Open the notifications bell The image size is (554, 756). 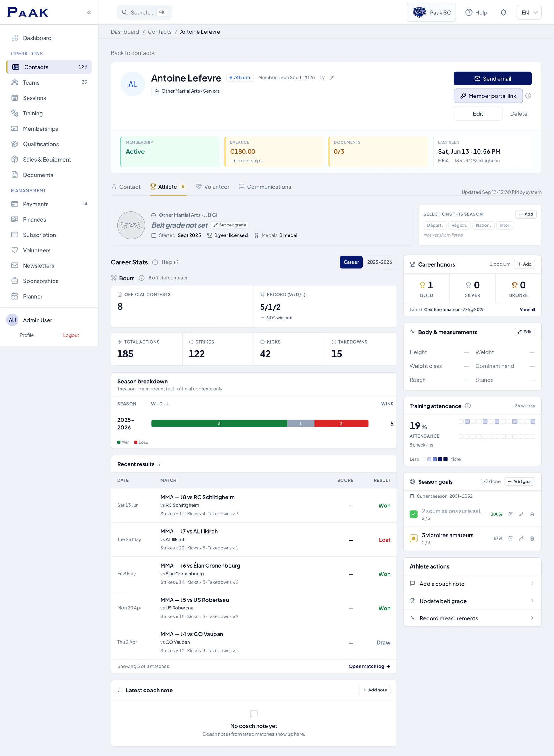click(x=504, y=12)
